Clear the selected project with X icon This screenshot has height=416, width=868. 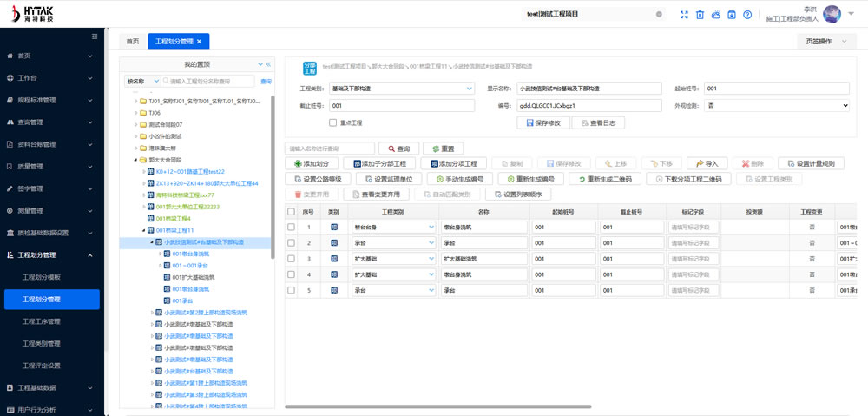coord(659,14)
